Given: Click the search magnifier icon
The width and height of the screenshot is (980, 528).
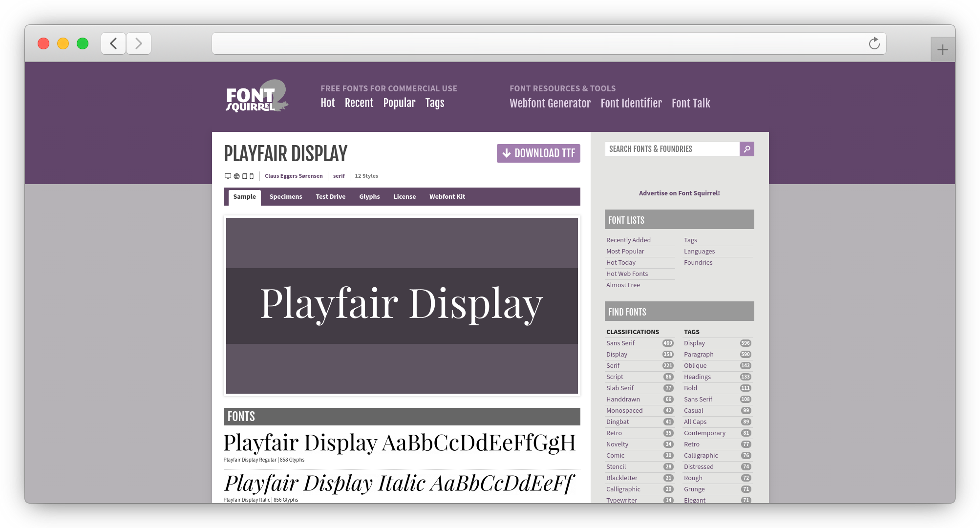Looking at the screenshot, I should (x=746, y=149).
